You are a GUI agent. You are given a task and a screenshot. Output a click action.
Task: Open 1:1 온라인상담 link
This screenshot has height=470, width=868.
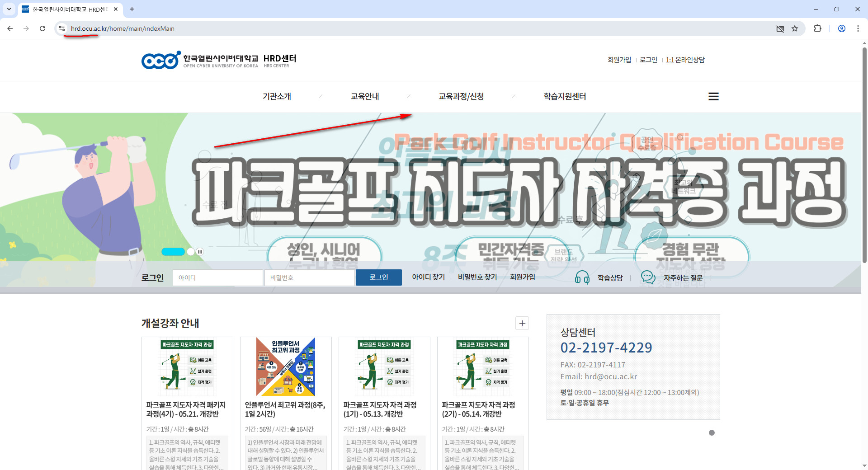click(x=685, y=60)
